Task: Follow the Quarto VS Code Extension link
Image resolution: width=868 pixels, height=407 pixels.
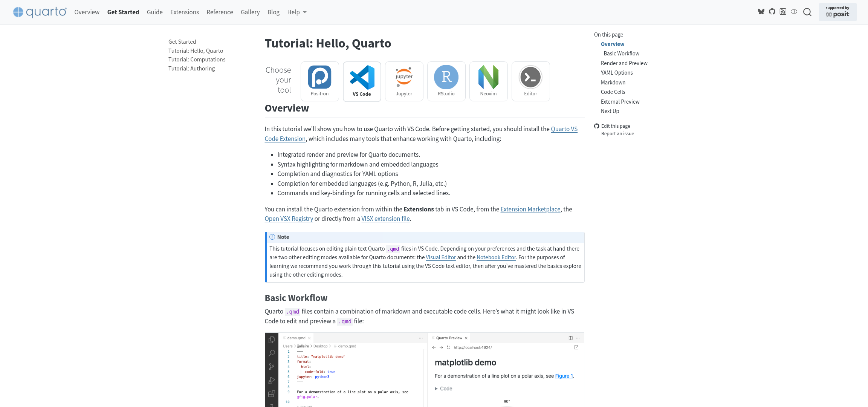Action: pyautogui.click(x=564, y=129)
